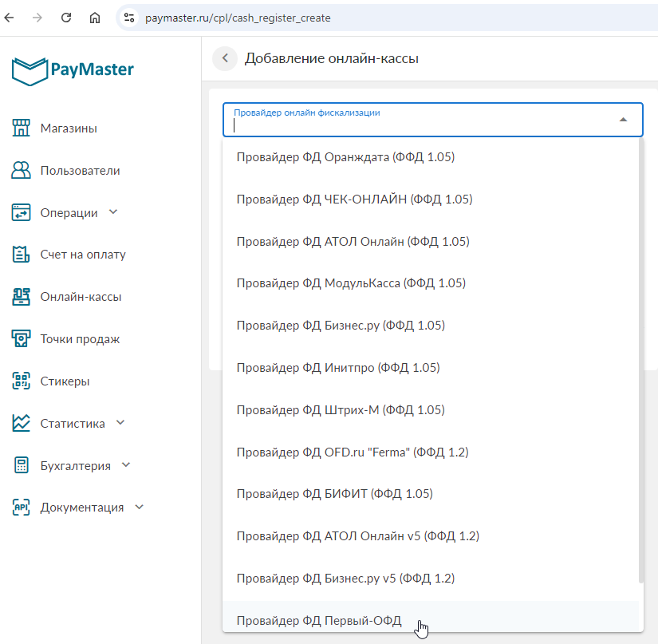Image resolution: width=658 pixels, height=644 pixels.
Task: Click the Статистика chart icon
Action: pyautogui.click(x=21, y=423)
